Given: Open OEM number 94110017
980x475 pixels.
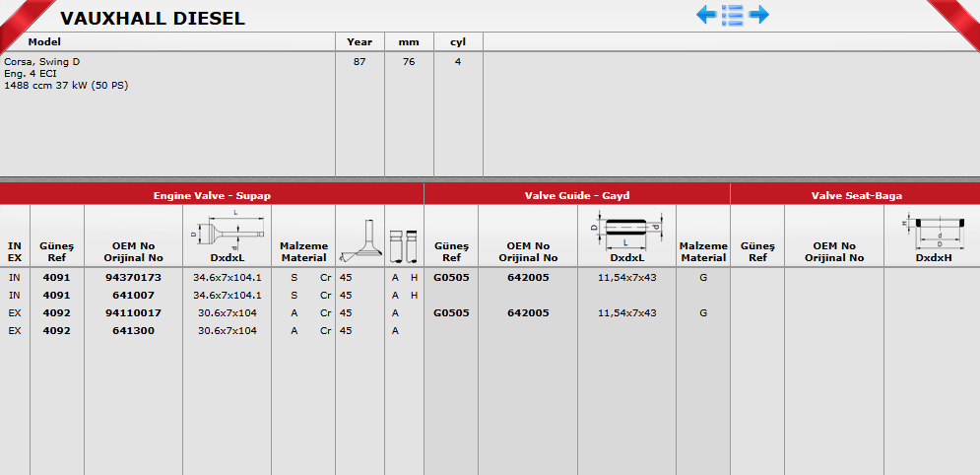Looking at the screenshot, I should point(133,312).
